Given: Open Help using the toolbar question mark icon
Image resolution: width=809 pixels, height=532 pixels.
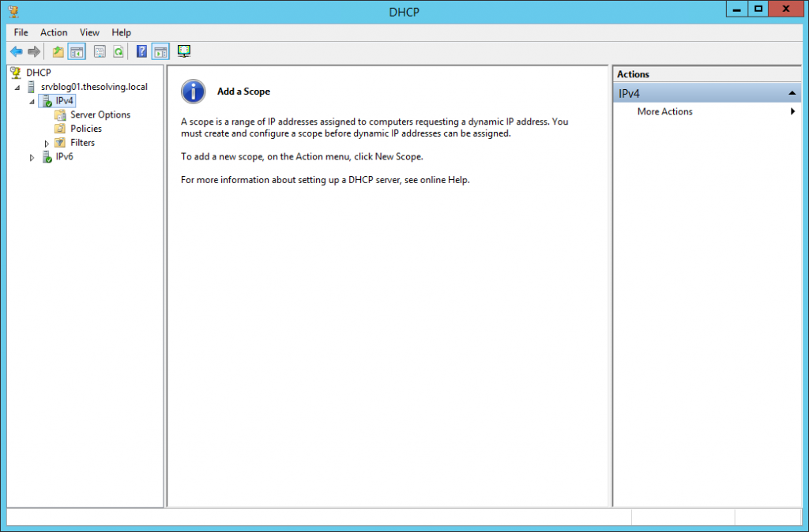Looking at the screenshot, I should tap(141, 51).
